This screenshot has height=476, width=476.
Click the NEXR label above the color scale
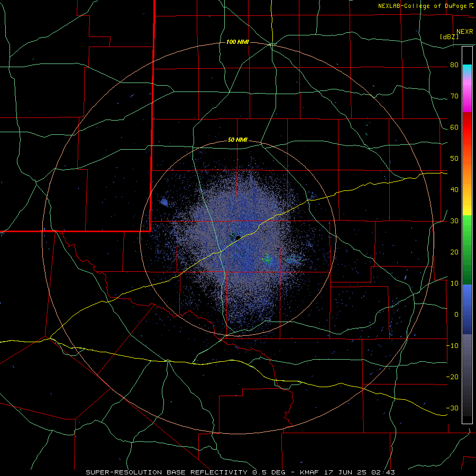click(x=464, y=32)
